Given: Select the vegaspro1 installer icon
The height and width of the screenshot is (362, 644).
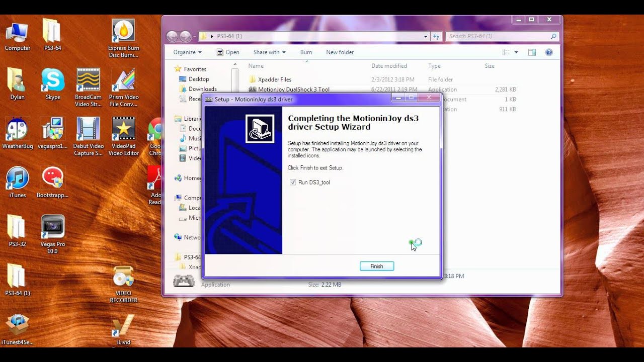Looking at the screenshot, I should [x=53, y=133].
